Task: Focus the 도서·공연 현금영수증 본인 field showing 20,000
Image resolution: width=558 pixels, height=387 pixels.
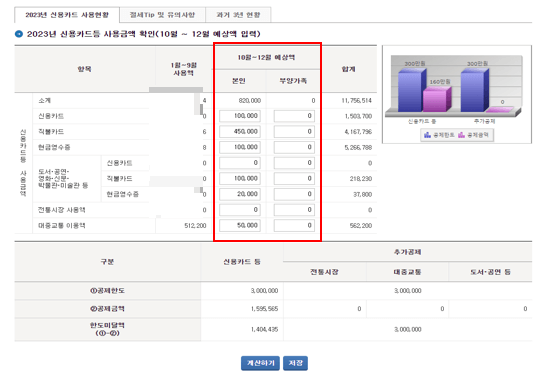Action: pos(240,194)
